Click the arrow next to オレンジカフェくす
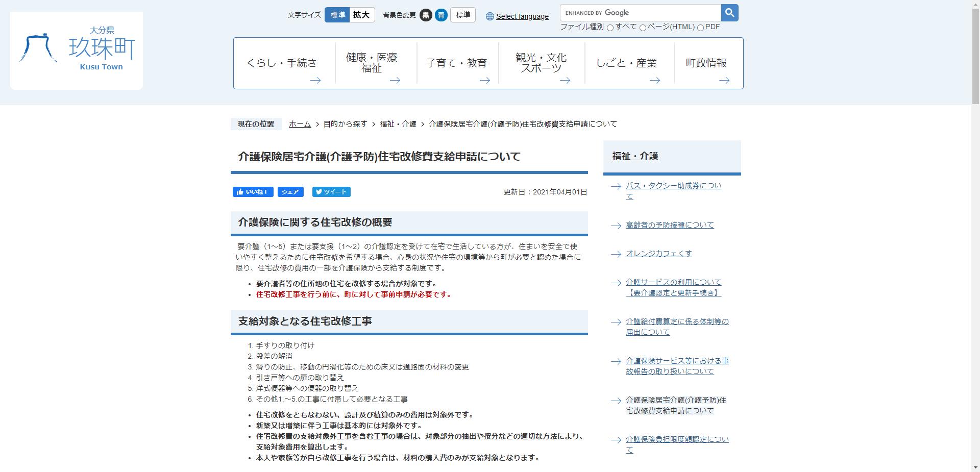 (x=615, y=253)
